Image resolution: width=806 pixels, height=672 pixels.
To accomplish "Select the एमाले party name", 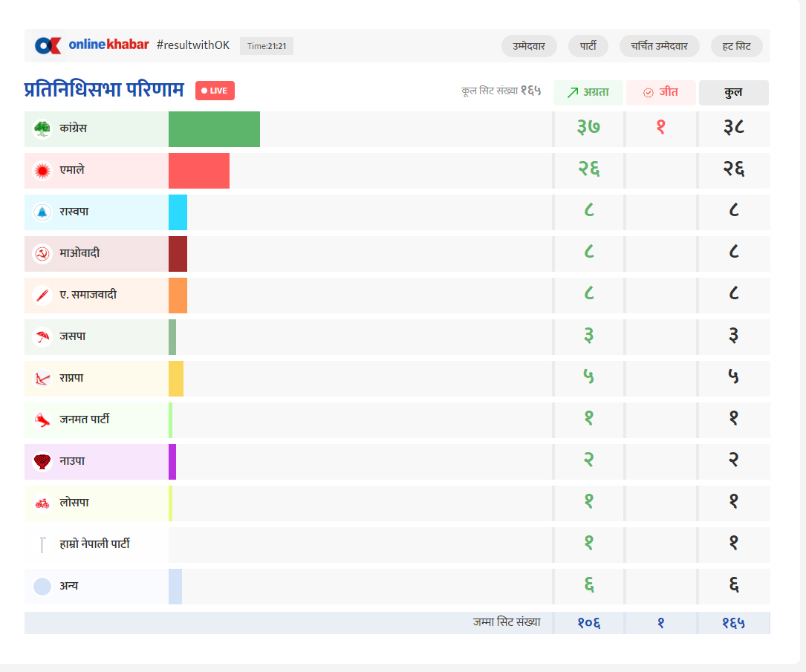I will coord(72,169).
